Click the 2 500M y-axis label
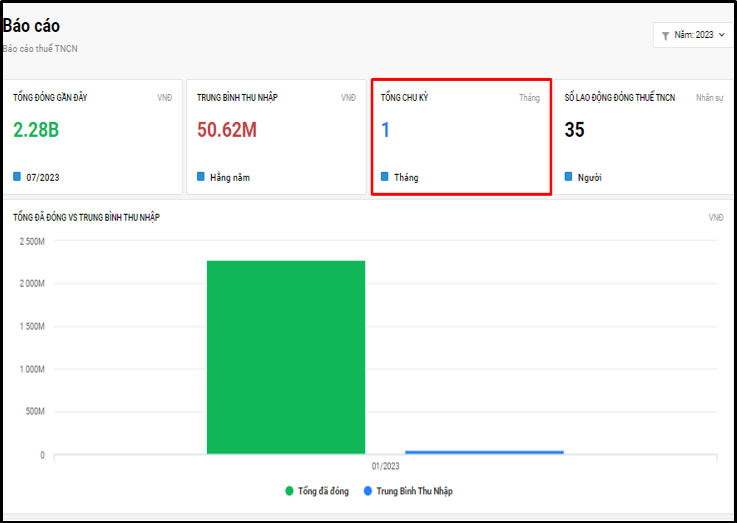Viewport: 737px width, 523px height. (32, 242)
